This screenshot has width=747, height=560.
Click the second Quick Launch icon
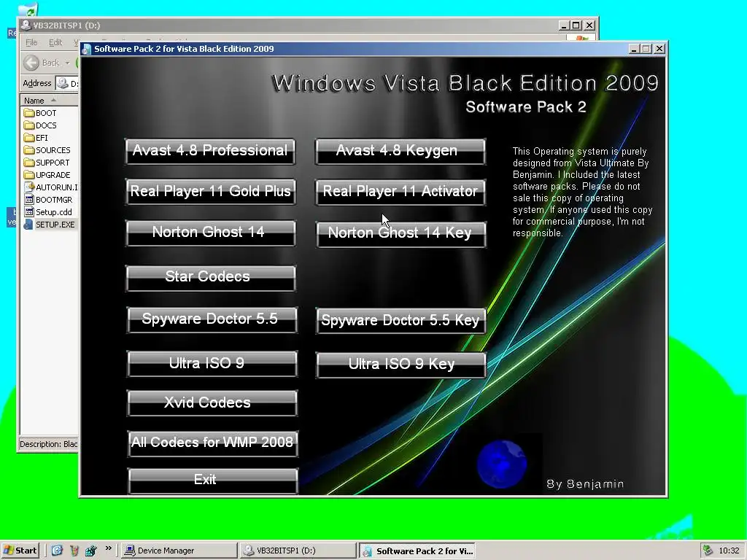(x=74, y=551)
